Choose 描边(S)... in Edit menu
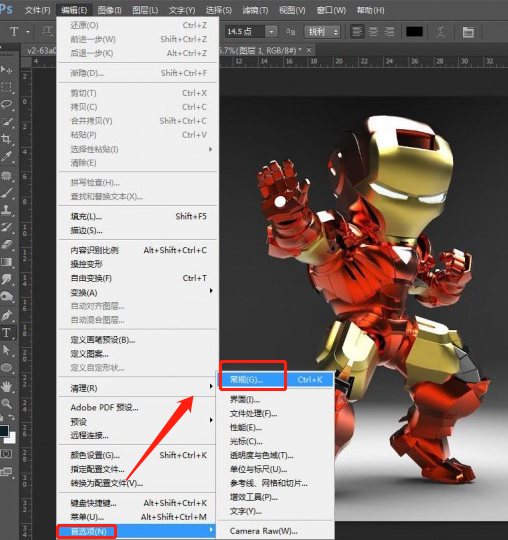This screenshot has width=508, height=540. pos(138,230)
